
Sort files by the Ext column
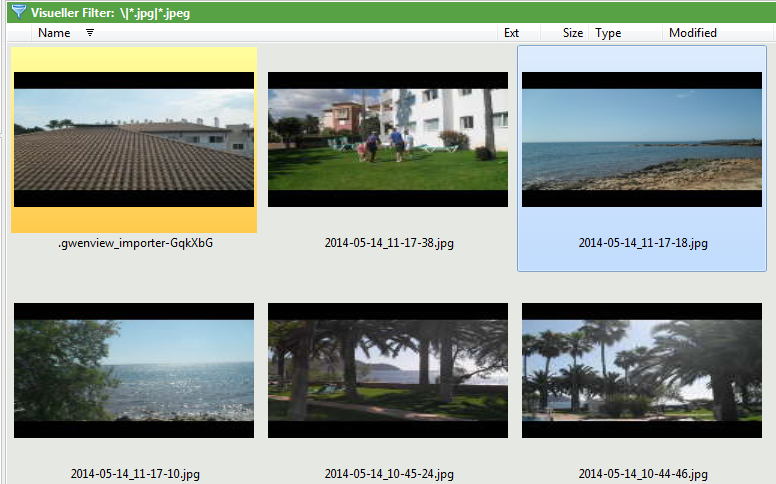coord(511,33)
